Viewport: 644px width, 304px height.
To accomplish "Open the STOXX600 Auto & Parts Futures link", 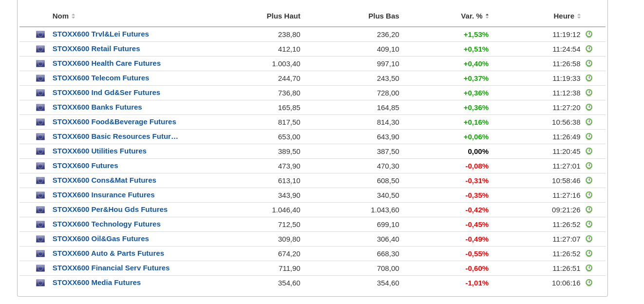I will pyautogui.click(x=108, y=253).
